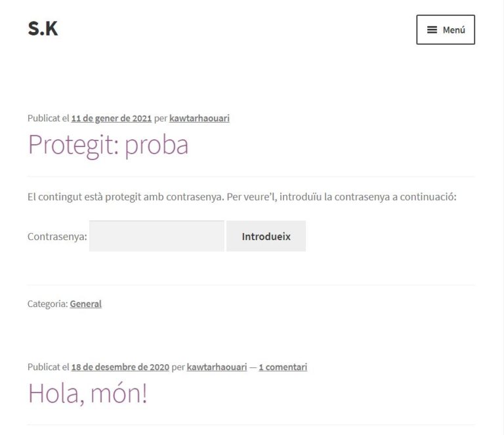This screenshot has height=435, width=504.
Task: Click the password-protected content message text
Action: tap(241, 197)
